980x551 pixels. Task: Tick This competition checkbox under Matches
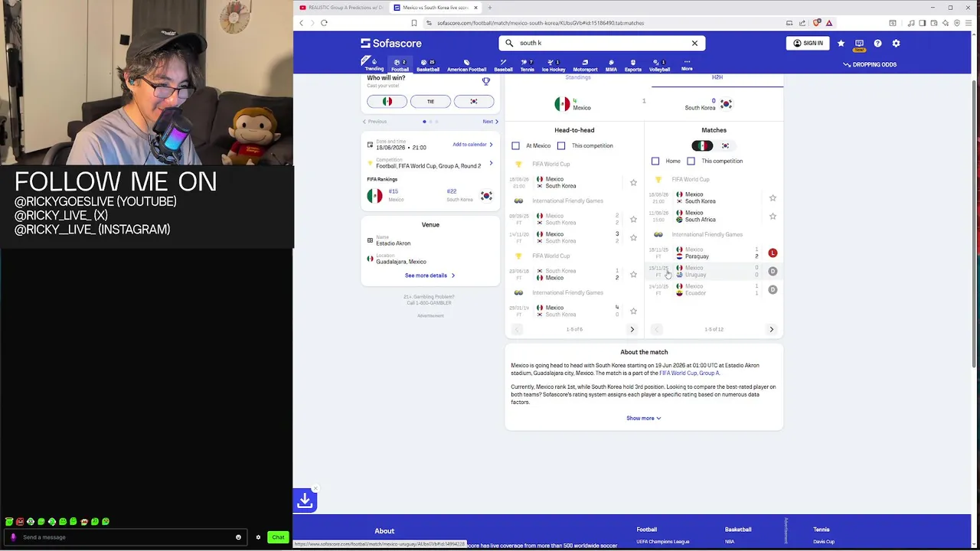tap(691, 161)
